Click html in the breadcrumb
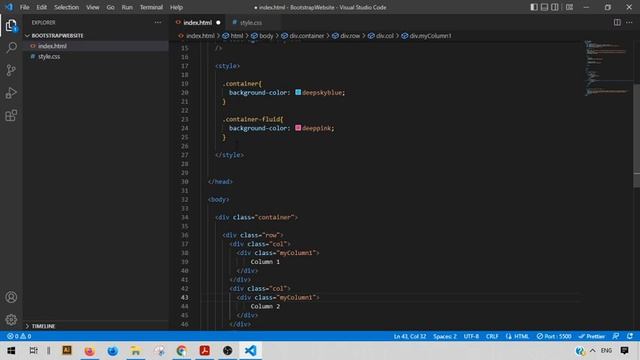 click(233, 36)
